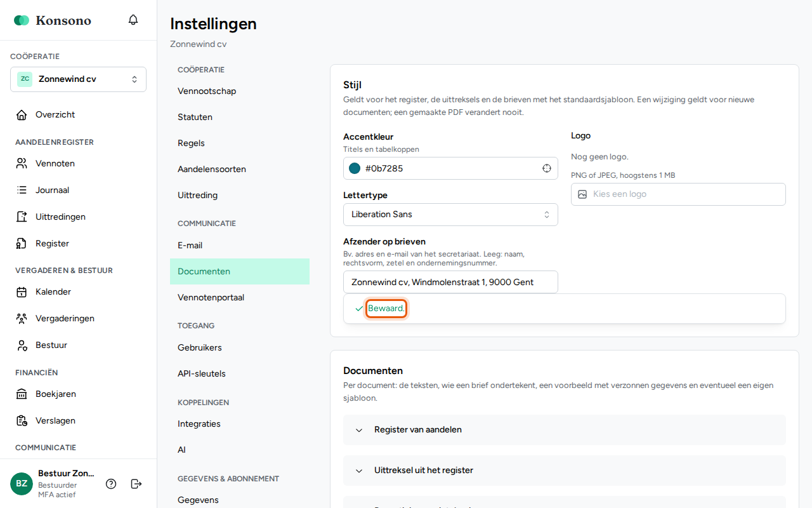The image size is (812, 508).
Task: Open the notifications bell
Action: [x=133, y=20]
